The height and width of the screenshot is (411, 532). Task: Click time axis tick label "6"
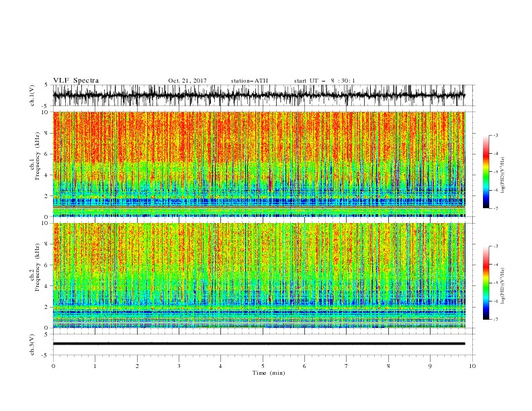tap(304, 366)
